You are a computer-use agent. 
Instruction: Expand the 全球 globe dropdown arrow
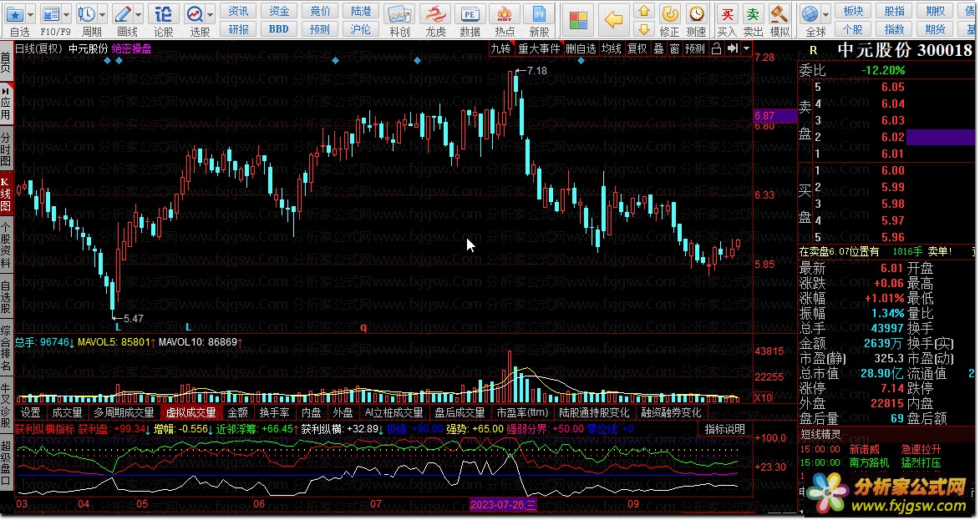[825, 13]
